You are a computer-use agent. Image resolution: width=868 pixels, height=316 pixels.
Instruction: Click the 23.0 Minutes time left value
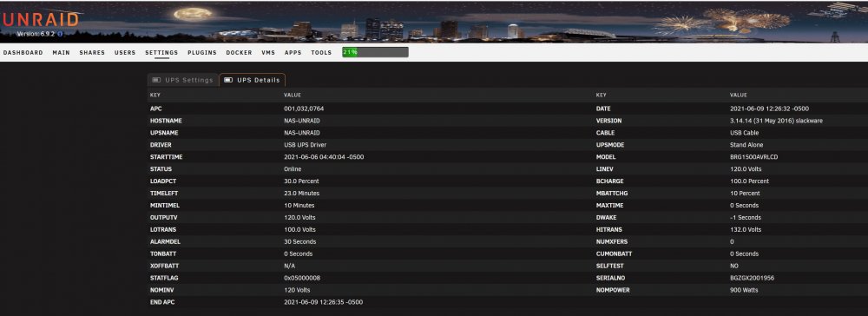point(302,193)
